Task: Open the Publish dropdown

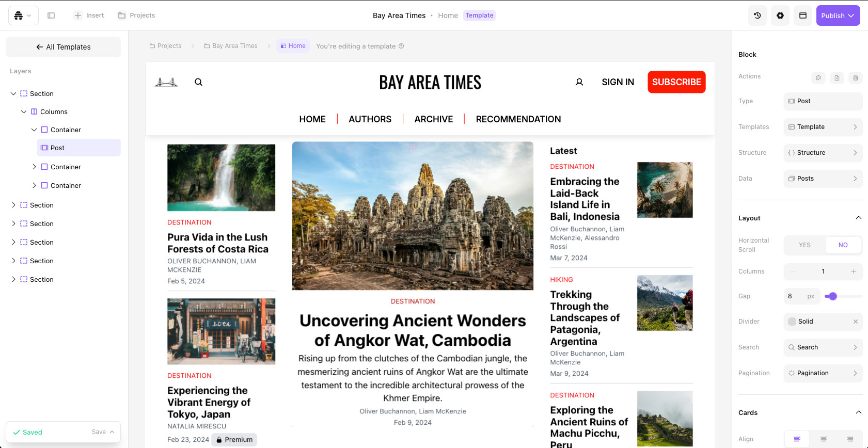Action: click(838, 15)
